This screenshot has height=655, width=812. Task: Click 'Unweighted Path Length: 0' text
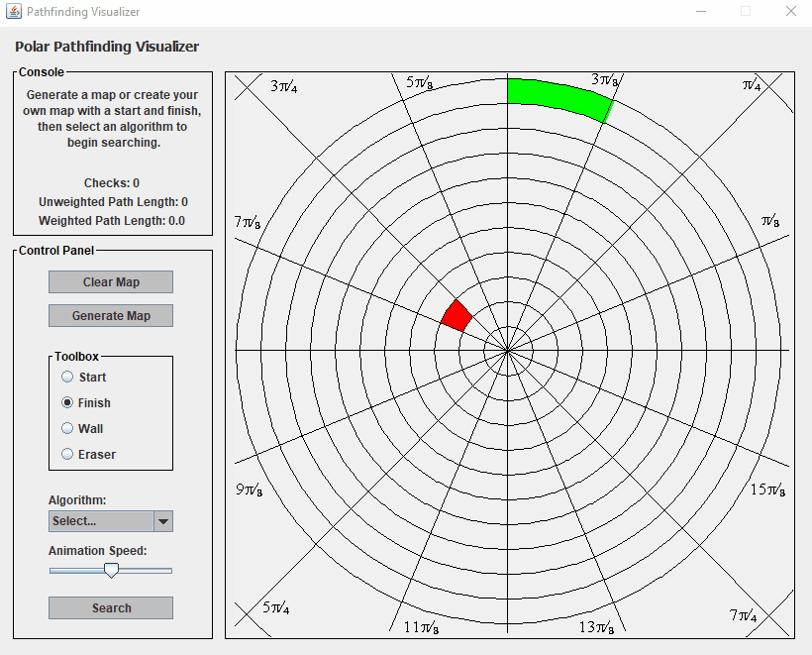pos(113,202)
